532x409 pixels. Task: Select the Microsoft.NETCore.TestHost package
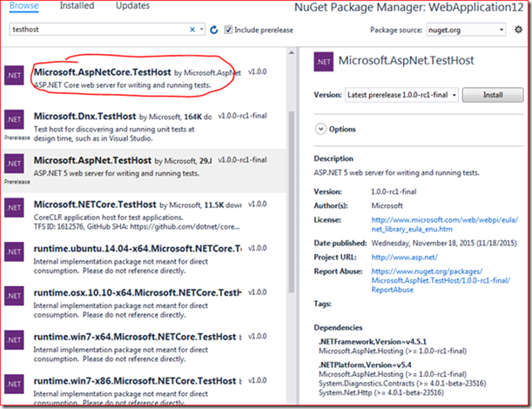pos(145,215)
